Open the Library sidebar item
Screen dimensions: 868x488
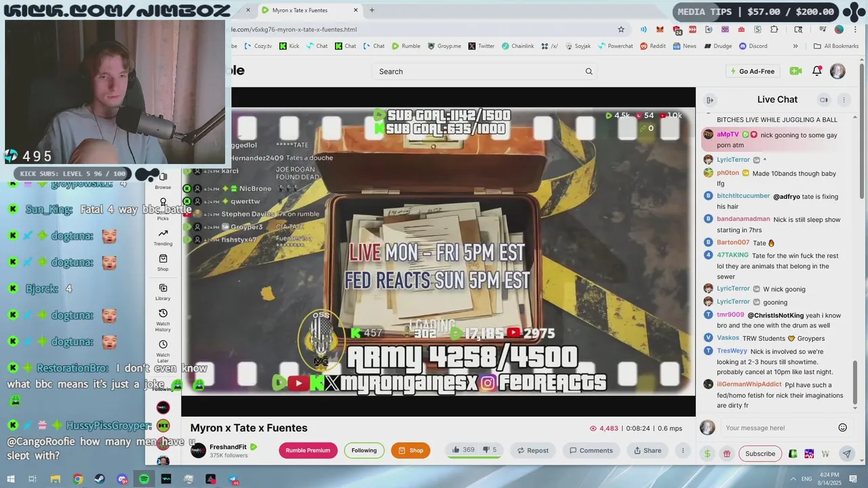(x=163, y=292)
